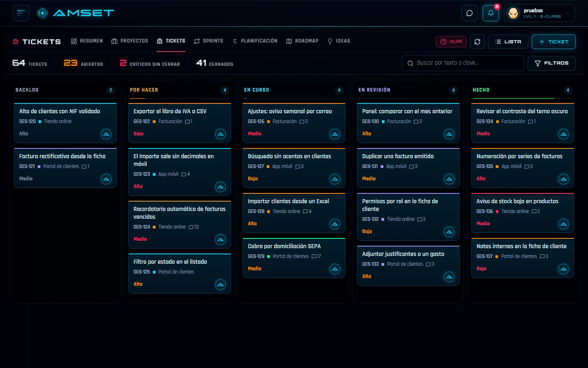Click priority arrow icon on GES-134 card

(x=563, y=134)
